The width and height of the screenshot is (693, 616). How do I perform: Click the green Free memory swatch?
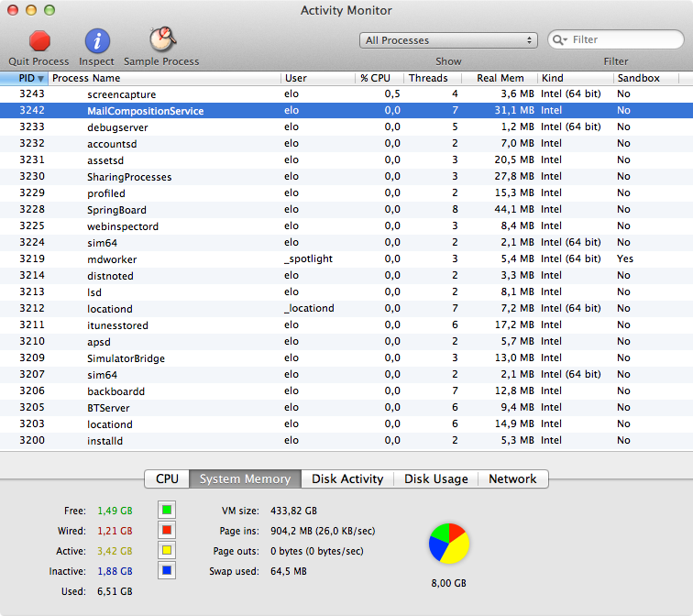167,510
